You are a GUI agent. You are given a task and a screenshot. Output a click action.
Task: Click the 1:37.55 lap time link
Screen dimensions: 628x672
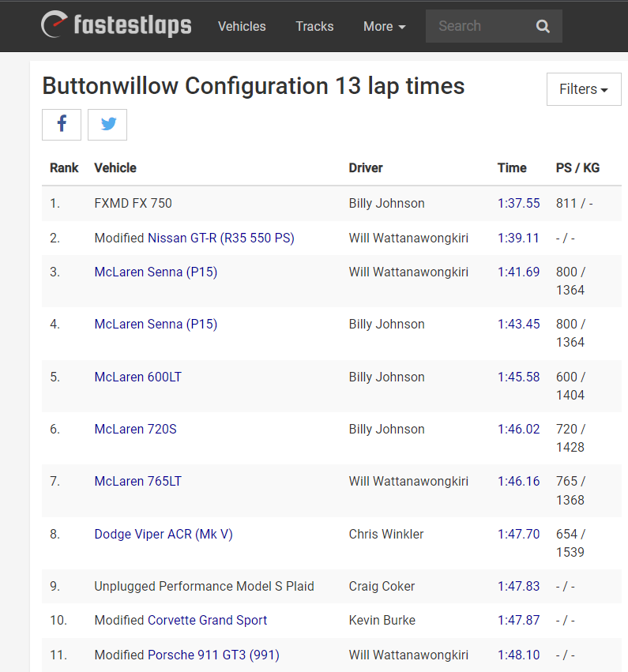[518, 203]
